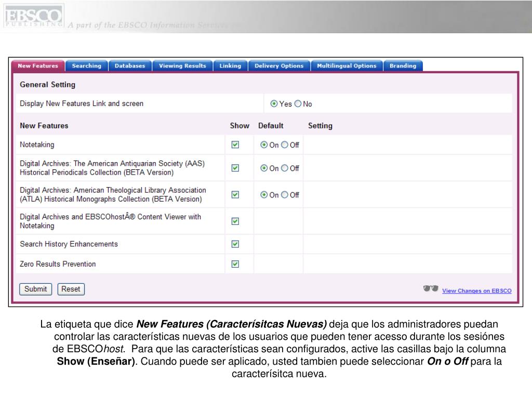Toggle the Notetaking Show checkbox

pos(235,145)
